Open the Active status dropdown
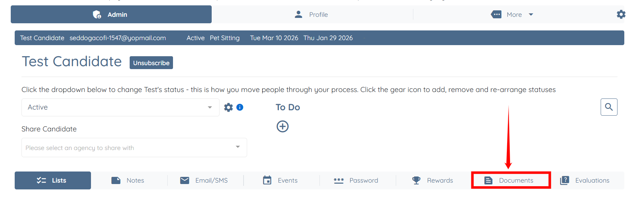The height and width of the screenshot is (198, 644). [120, 107]
